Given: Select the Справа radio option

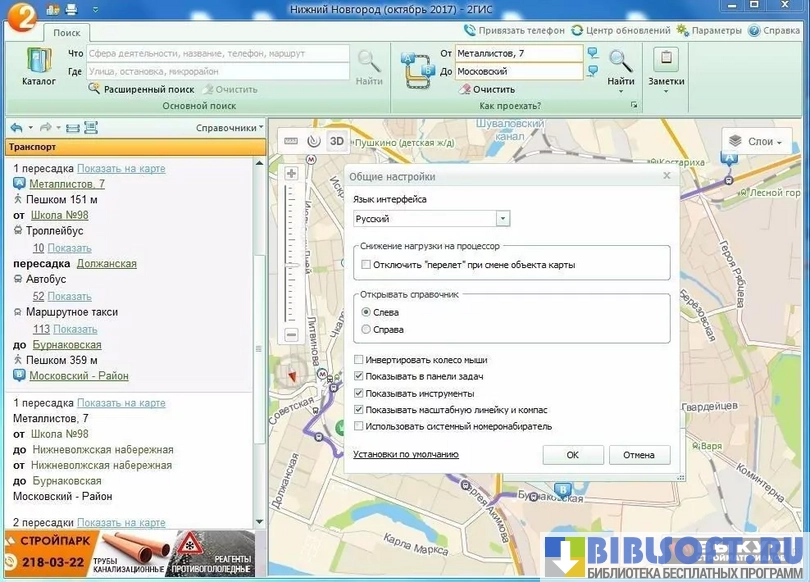Looking at the screenshot, I should [x=366, y=329].
